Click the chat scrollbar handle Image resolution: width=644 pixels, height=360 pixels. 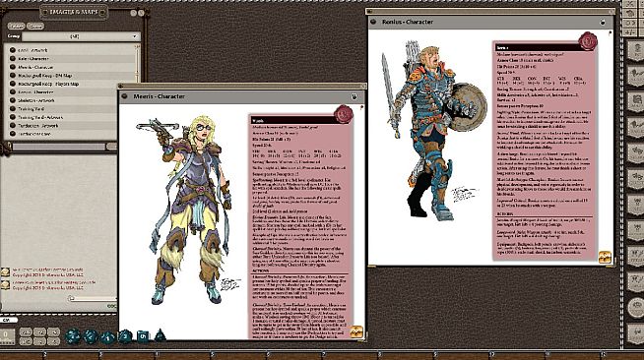click(72, 298)
